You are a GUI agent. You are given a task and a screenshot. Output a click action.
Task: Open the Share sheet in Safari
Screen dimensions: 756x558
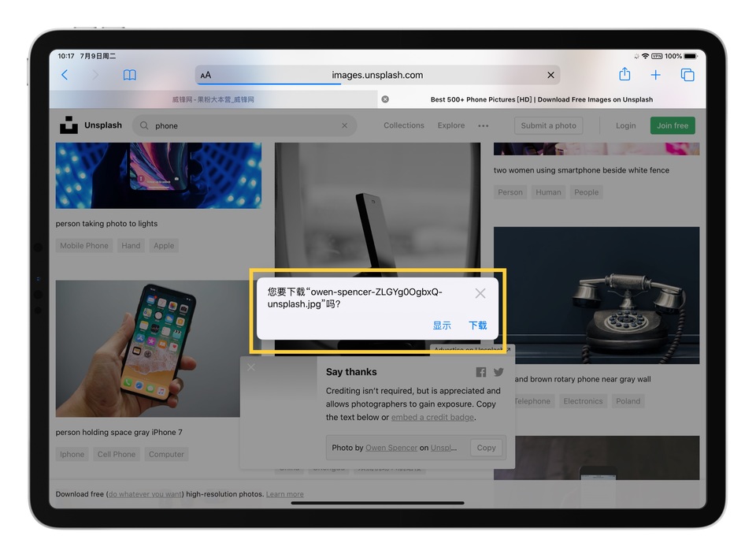click(624, 74)
